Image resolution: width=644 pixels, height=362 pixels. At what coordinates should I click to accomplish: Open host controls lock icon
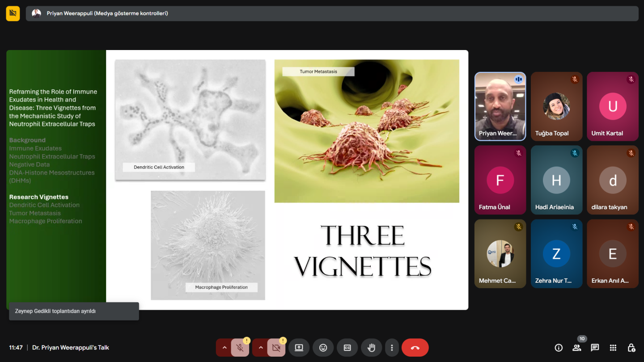631,348
